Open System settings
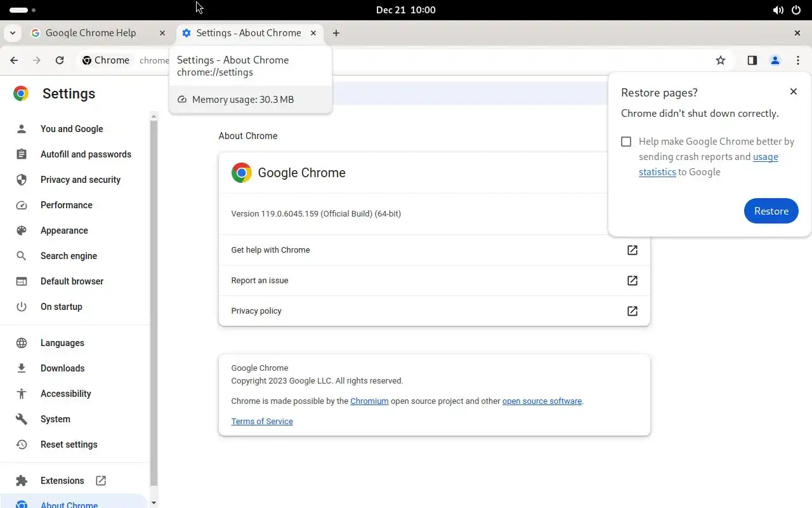Viewport: 812px width, 508px height. click(75, 419)
